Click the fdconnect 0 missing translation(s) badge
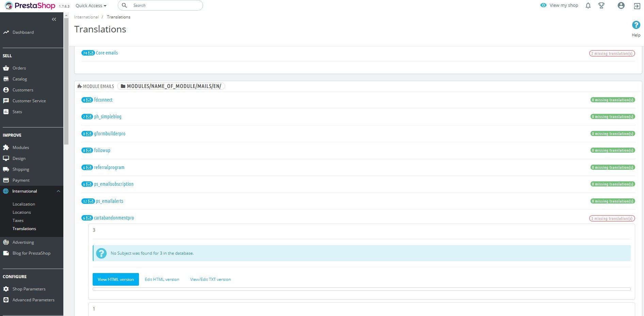Screen dimensions: 644x316 pyautogui.click(x=613, y=100)
